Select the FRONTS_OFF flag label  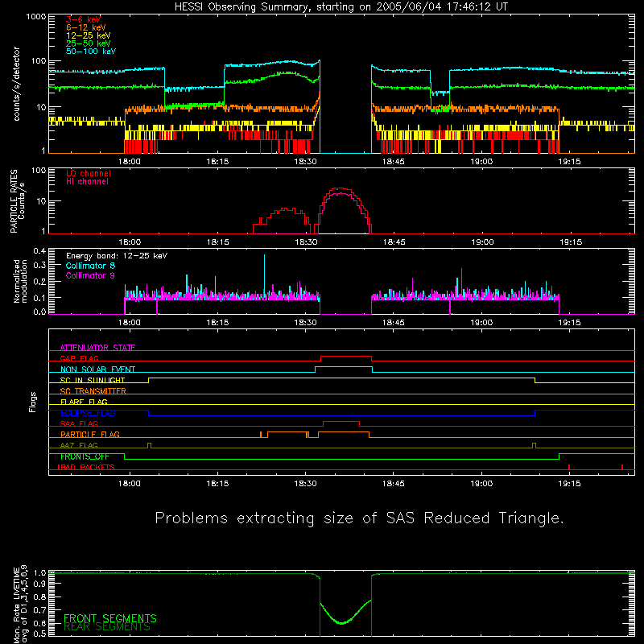[85, 456]
